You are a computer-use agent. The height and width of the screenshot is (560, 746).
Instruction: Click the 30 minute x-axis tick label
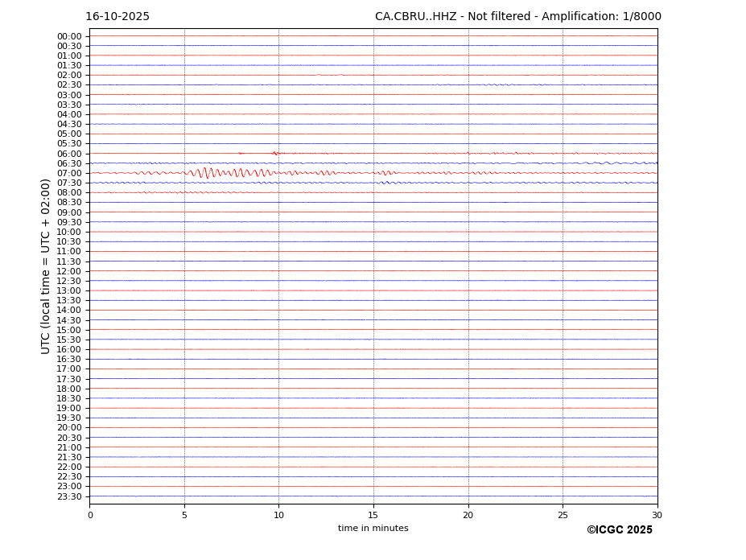point(657,515)
